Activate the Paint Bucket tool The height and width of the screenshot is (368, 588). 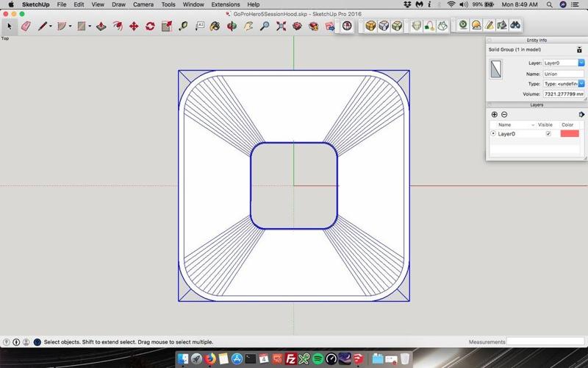[x=215, y=26]
